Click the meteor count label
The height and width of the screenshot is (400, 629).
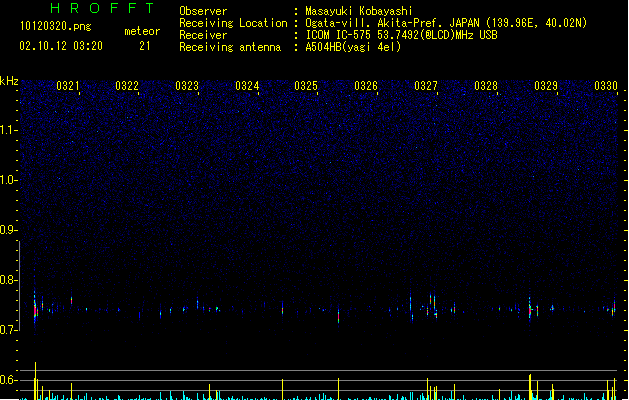coord(142,31)
